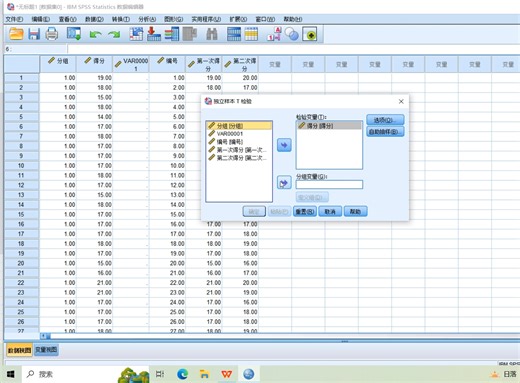Click the 选项(O)... button in the dialog
This screenshot has height=383, width=520.
click(385, 120)
